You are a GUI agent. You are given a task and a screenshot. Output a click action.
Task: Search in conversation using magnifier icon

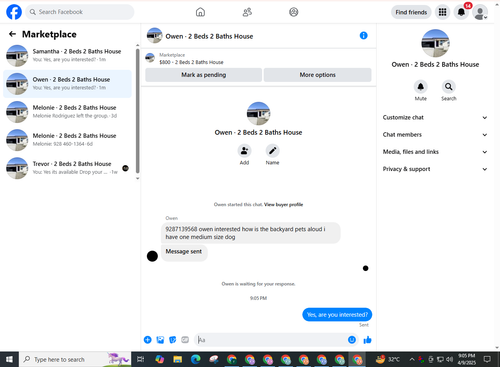(449, 87)
